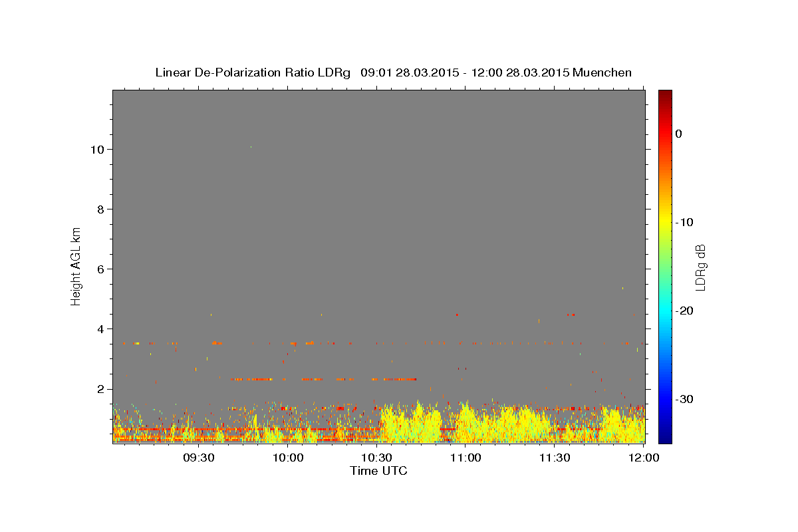Click the 10:30 time tick label
The image size is (798, 532).
(x=377, y=458)
